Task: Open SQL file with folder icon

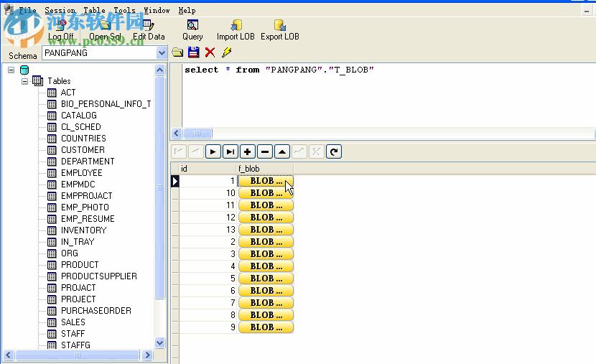Action: (177, 52)
